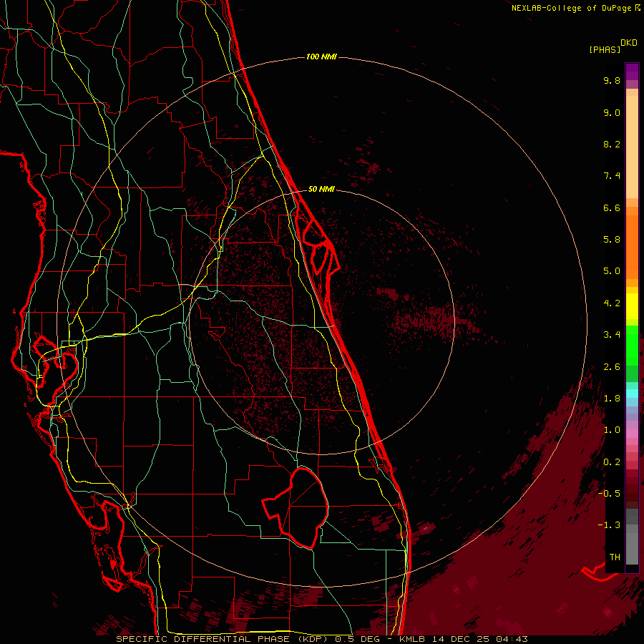This screenshot has width=644, height=644.
Task: Click the 3.4 scale value
Action: [x=612, y=335]
